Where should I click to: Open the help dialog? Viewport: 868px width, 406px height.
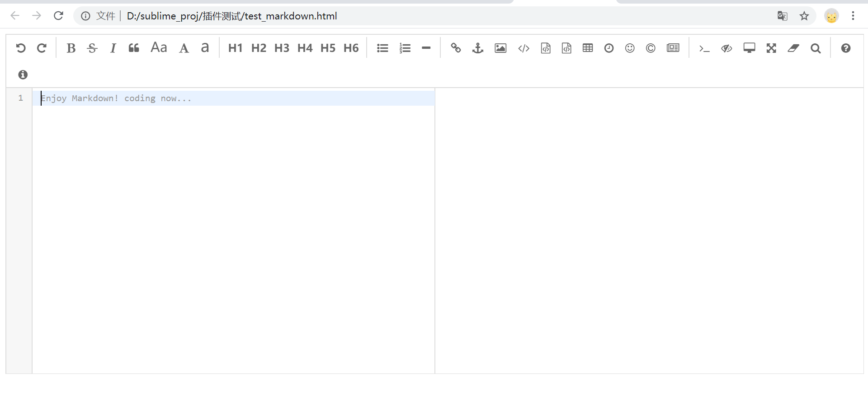(846, 48)
